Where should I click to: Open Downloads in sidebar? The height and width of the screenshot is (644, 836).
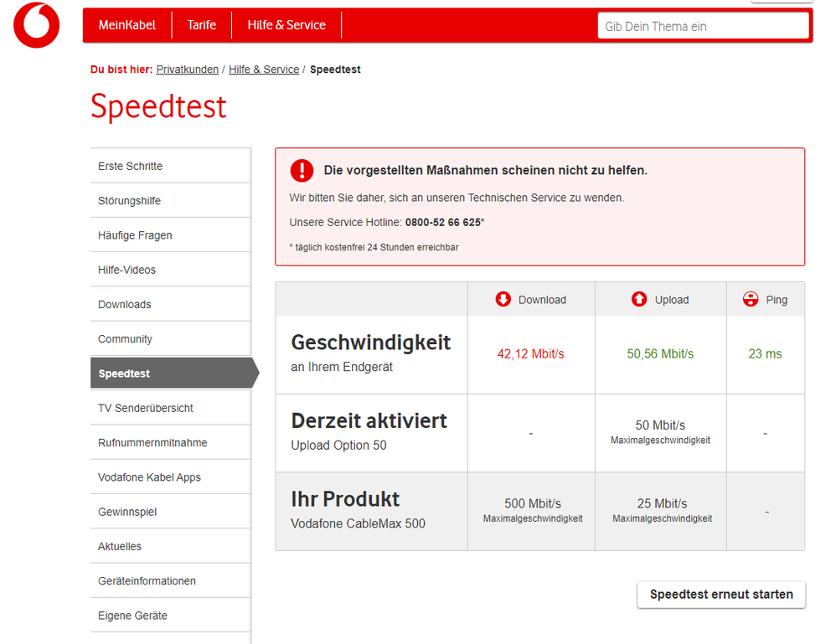tap(171, 304)
